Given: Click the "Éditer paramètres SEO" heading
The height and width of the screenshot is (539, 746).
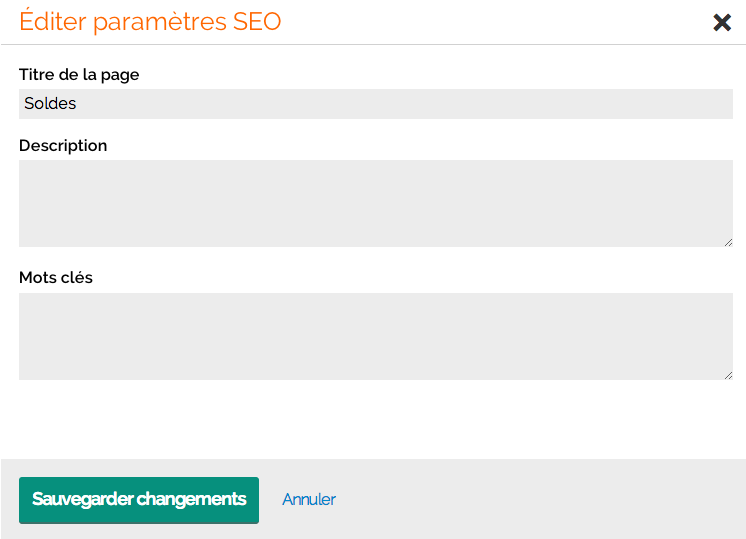Looking at the screenshot, I should click(x=150, y=22).
